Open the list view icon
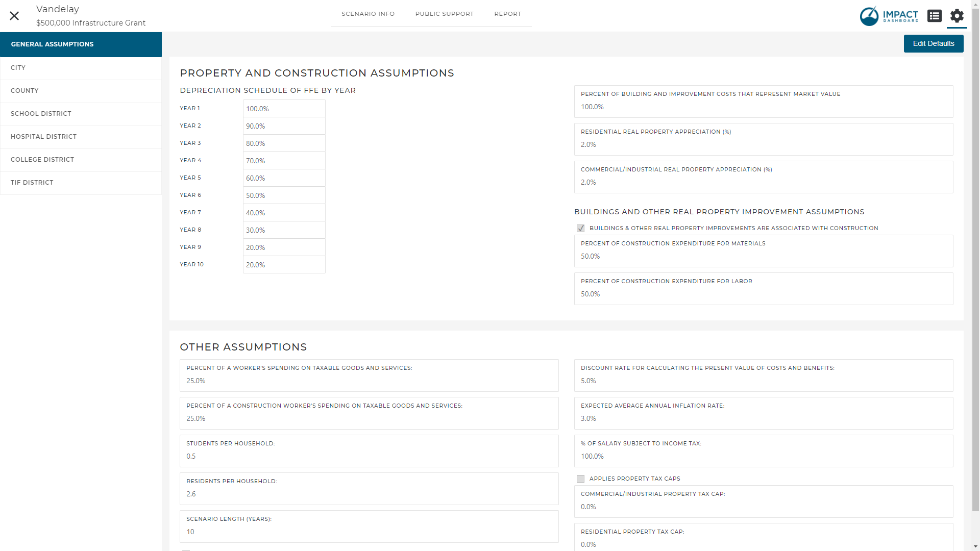 (935, 16)
